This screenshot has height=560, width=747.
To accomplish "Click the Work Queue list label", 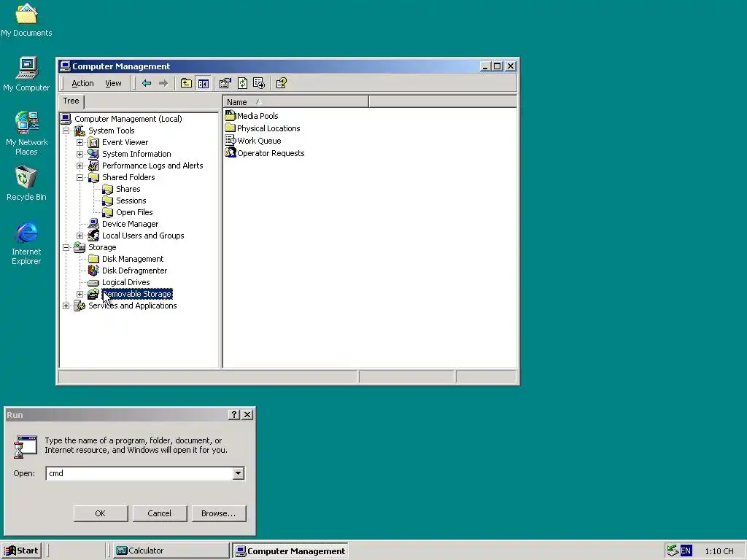I will 259,141.
